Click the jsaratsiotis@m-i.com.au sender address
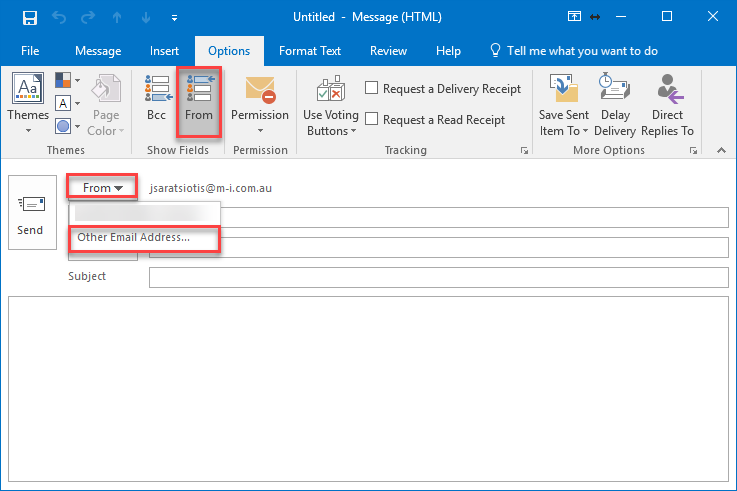 tap(211, 188)
